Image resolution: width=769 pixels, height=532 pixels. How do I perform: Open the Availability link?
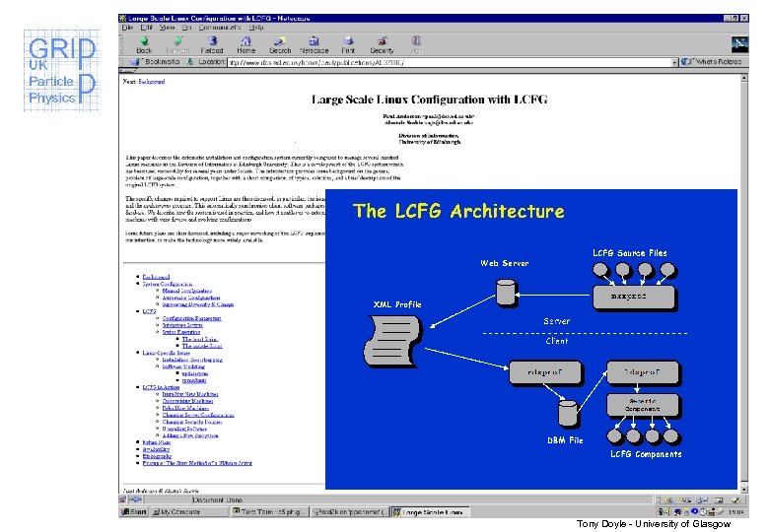click(156, 448)
